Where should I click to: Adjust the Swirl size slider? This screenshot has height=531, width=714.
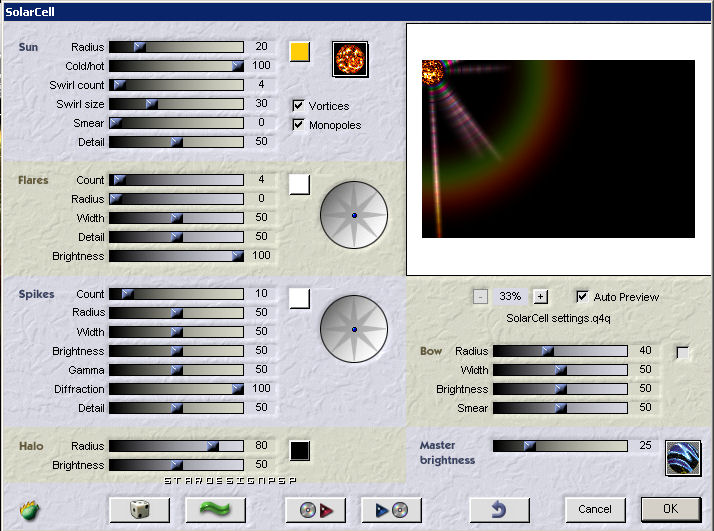176,104
